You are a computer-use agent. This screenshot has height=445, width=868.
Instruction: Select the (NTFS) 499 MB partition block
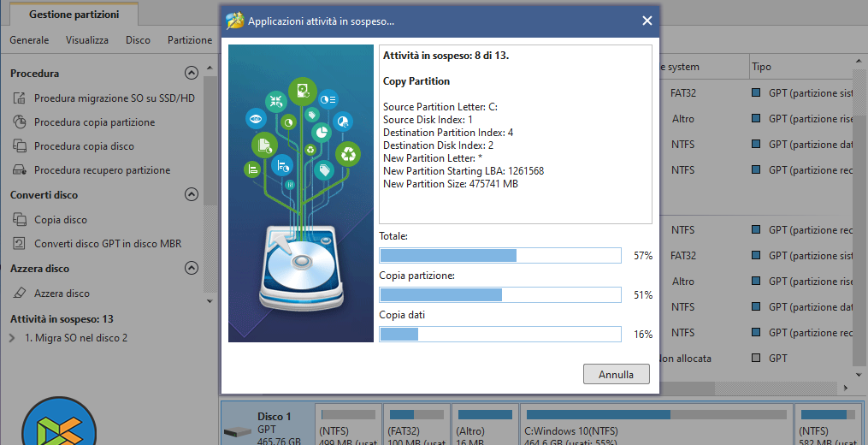click(x=348, y=425)
